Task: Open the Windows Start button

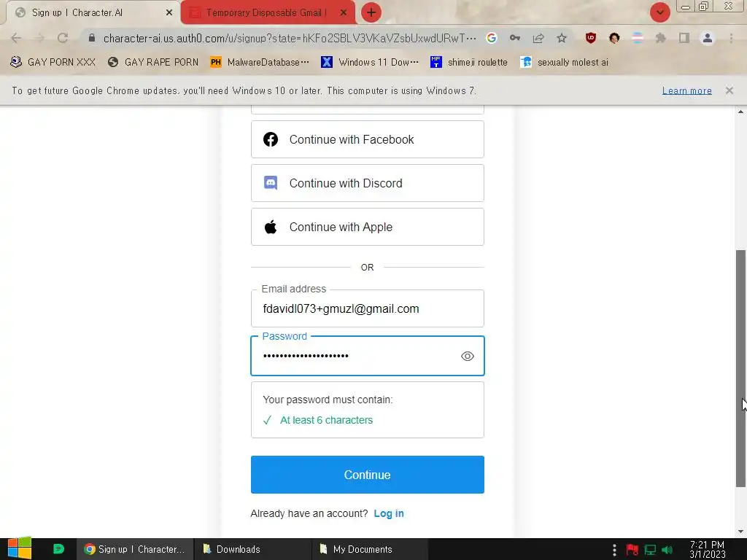Action: tap(20, 549)
